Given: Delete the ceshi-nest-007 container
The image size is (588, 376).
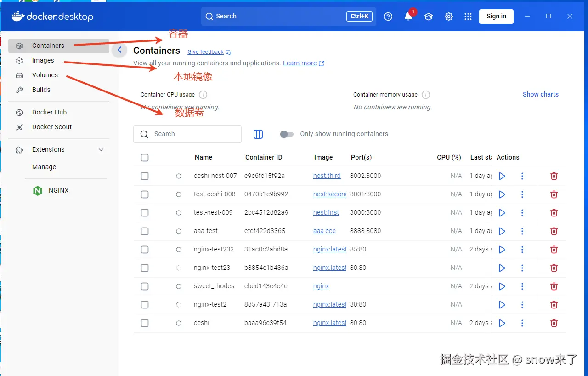Looking at the screenshot, I should click(x=554, y=176).
